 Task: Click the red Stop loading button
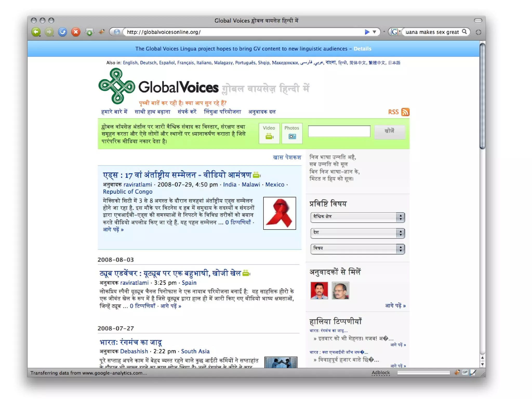(76, 32)
